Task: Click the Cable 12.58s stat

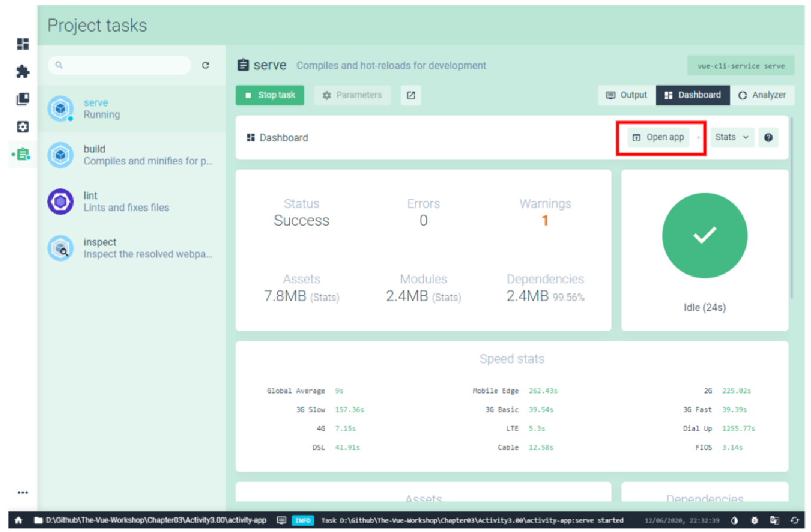Action: pyautogui.click(x=525, y=447)
